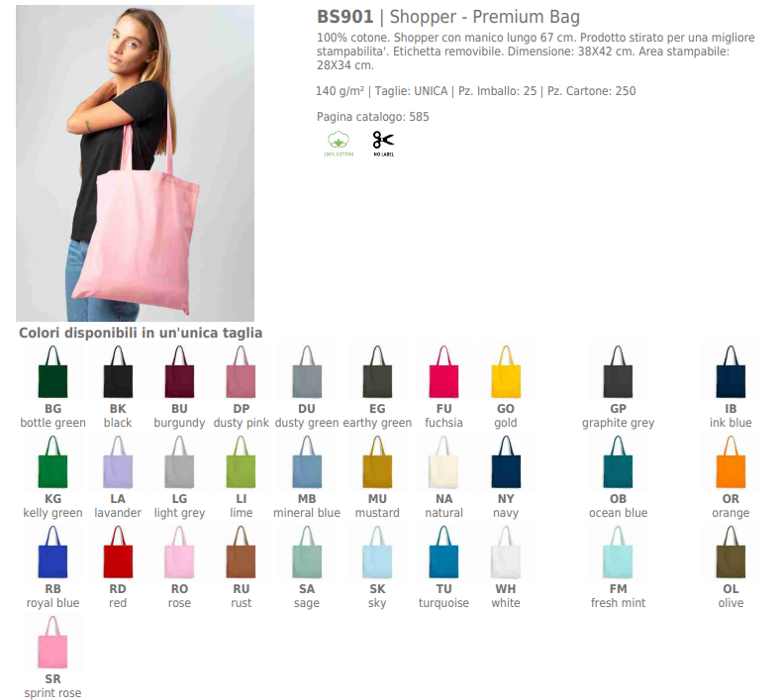
Task: Click the Pagina catalogo 585 text
Action: pyautogui.click(x=372, y=117)
